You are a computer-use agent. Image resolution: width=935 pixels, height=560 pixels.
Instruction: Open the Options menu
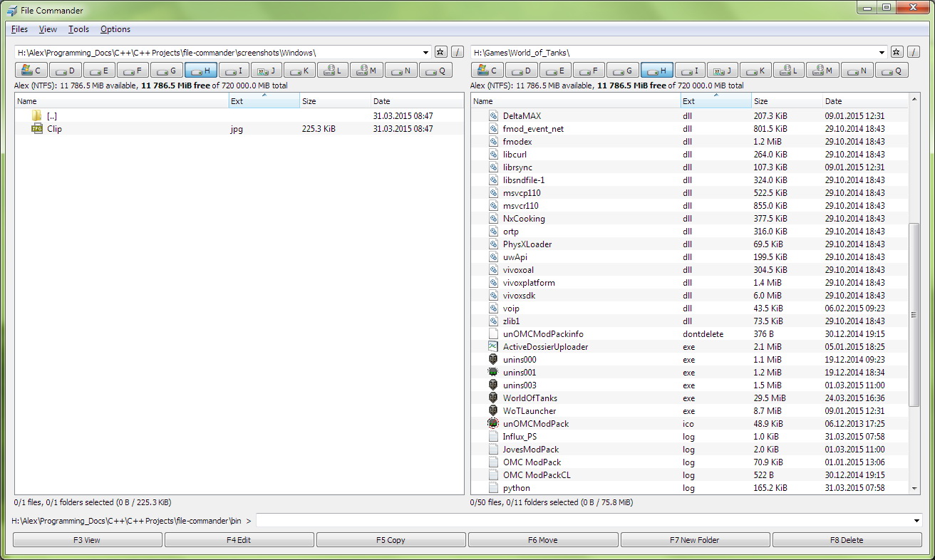click(x=115, y=29)
